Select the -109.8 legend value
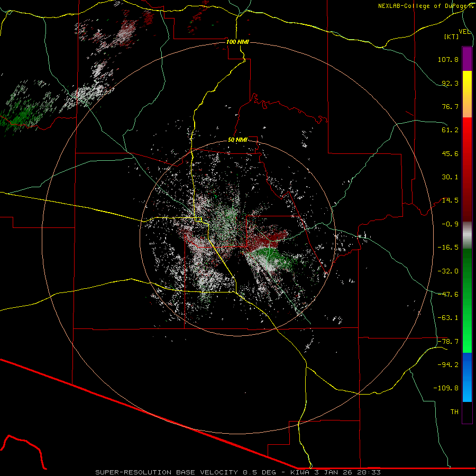Image resolution: width=476 pixels, height=476 pixels. [x=446, y=388]
